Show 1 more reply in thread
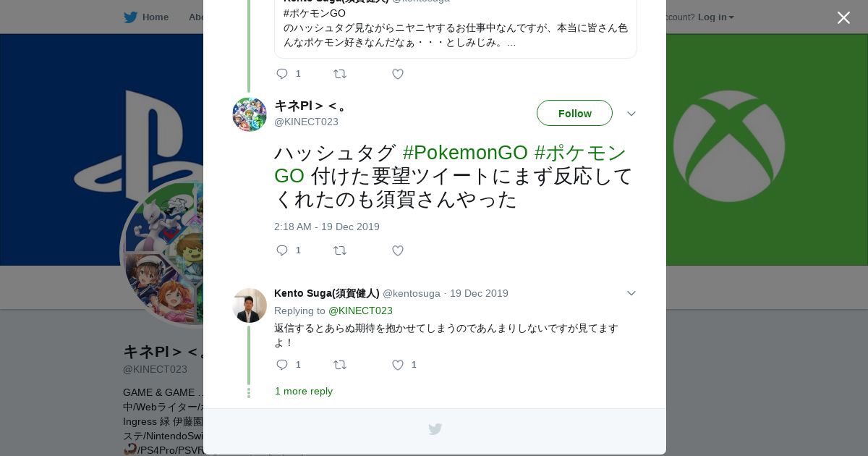This screenshot has width=868, height=456. 304,392
